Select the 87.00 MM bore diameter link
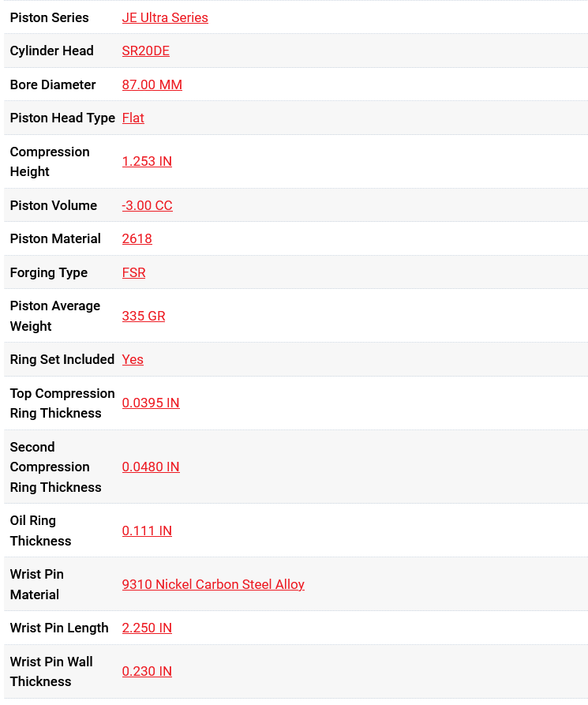Image resolution: width=588 pixels, height=705 pixels. click(152, 84)
